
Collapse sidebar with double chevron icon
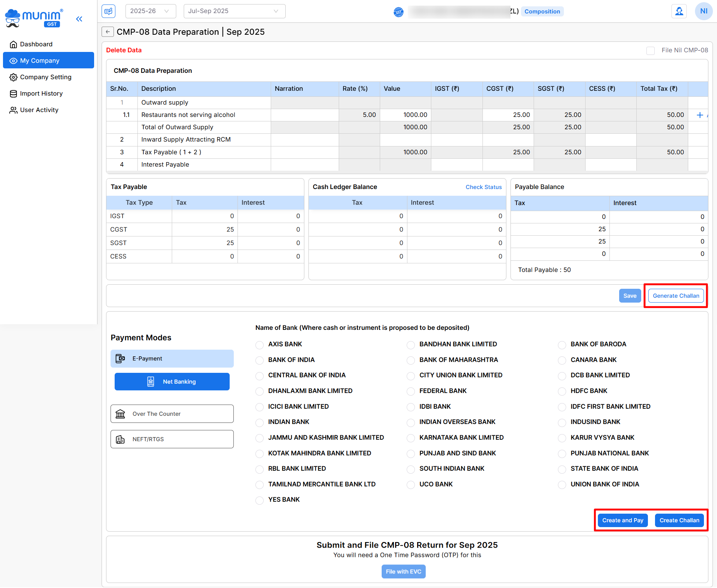click(x=79, y=19)
